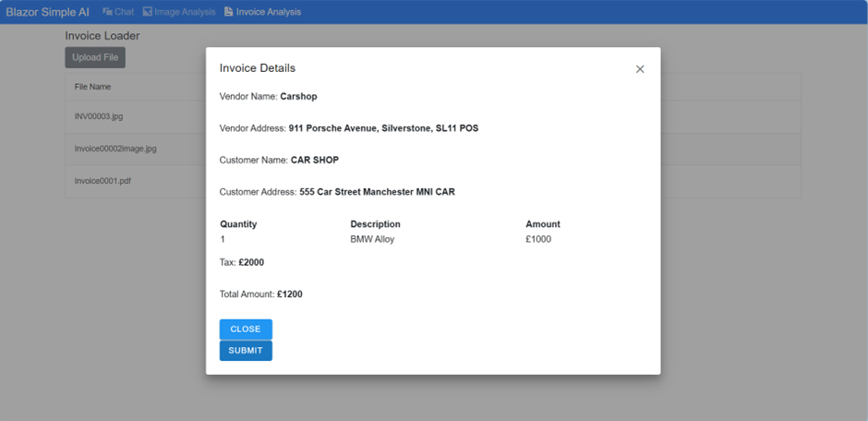Select Invoice00002image.jpg in file list
Viewport: 868px width, 421px height.
pyautogui.click(x=115, y=149)
